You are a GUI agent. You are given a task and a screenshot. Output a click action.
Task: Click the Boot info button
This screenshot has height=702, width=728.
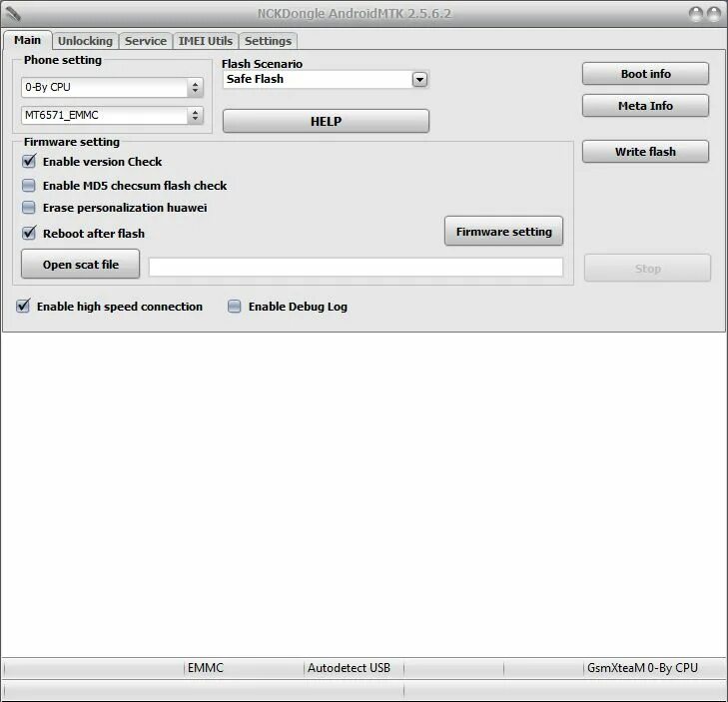(x=645, y=74)
